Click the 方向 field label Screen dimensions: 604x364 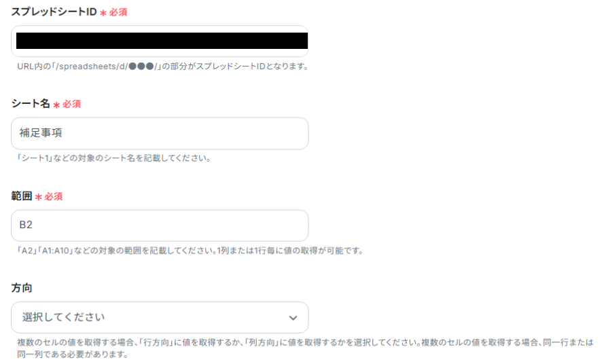tap(22, 288)
